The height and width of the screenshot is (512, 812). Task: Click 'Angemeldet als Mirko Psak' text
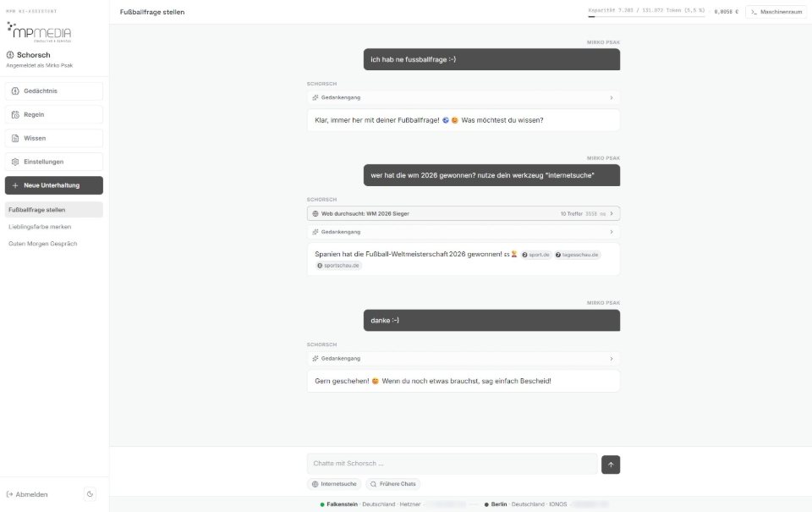coord(40,66)
